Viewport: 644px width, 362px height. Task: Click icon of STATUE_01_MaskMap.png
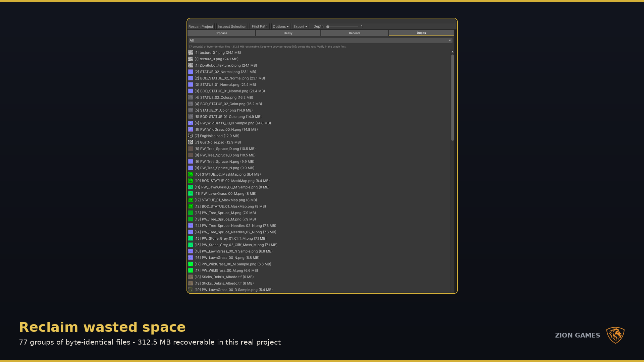(x=191, y=200)
